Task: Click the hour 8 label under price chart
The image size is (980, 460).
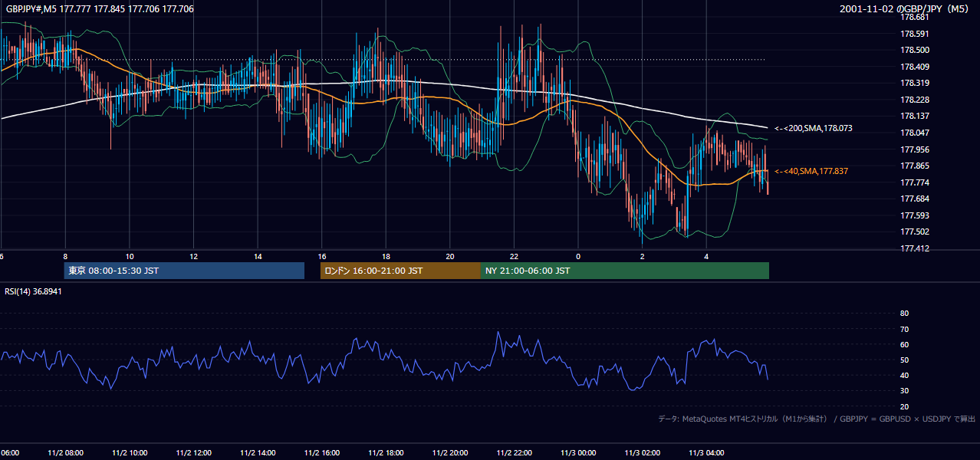Action: tap(65, 256)
